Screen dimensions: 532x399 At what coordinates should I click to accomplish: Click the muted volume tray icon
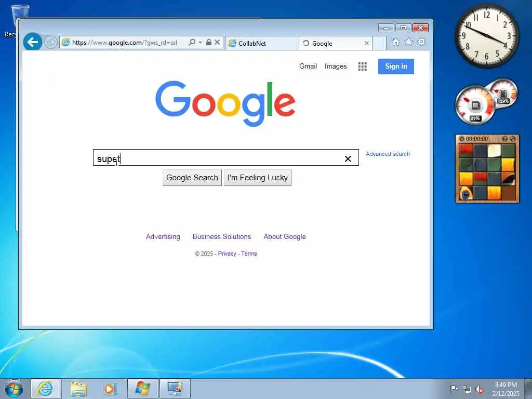pos(480,389)
